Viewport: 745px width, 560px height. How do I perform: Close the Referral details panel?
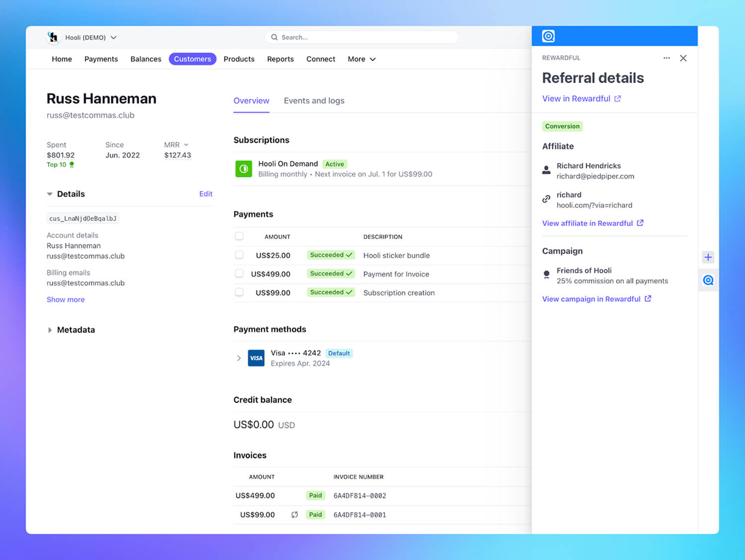click(683, 58)
